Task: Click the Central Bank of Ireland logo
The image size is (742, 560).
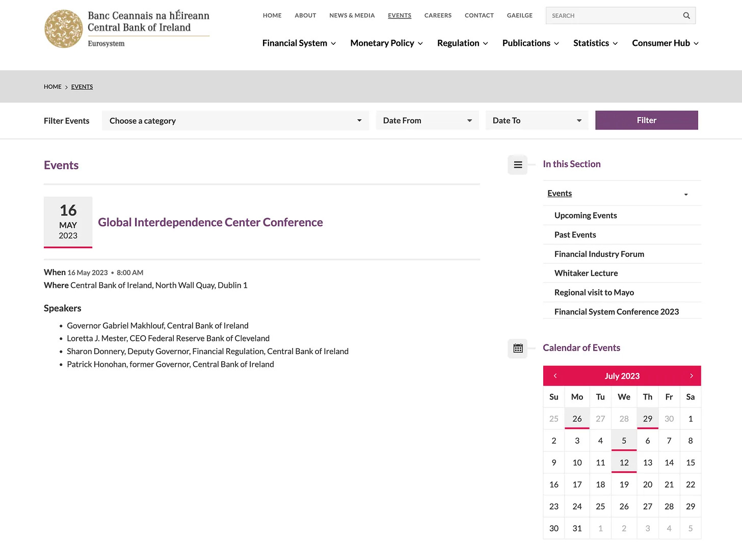Action: pyautogui.click(x=127, y=29)
